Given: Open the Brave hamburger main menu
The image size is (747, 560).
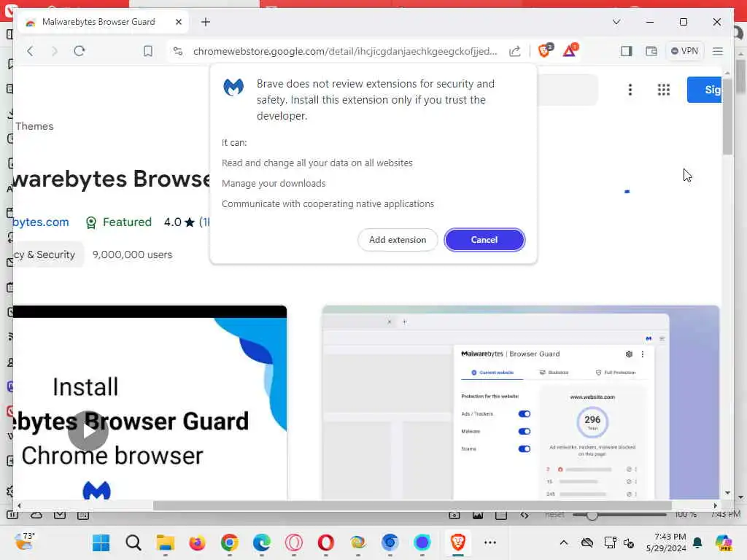Looking at the screenshot, I should pyautogui.click(x=718, y=51).
